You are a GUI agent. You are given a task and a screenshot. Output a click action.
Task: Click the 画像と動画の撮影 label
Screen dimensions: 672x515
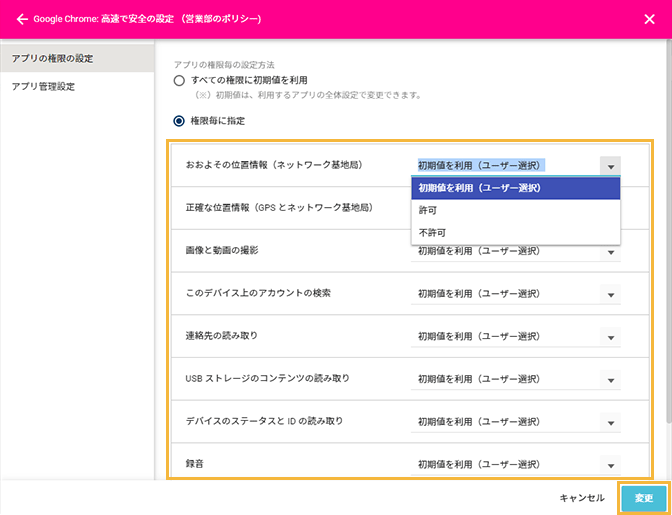click(222, 250)
